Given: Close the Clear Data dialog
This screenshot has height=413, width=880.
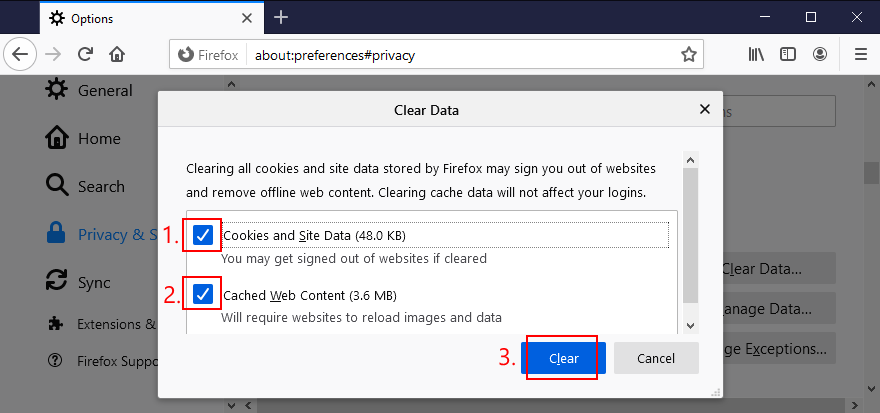Looking at the screenshot, I should [705, 109].
